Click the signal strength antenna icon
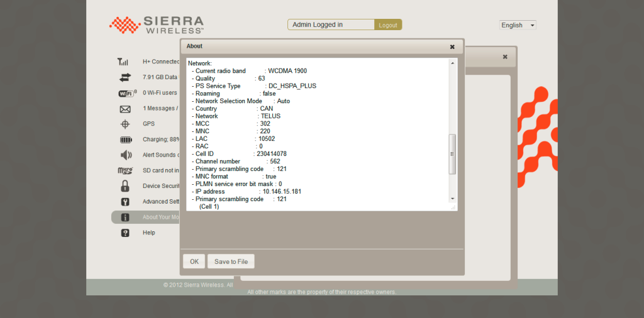644x318 pixels. click(x=124, y=62)
